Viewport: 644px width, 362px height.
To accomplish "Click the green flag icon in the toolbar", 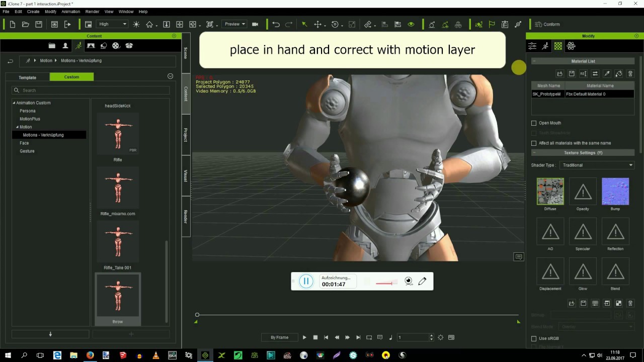I will click(x=492, y=24).
